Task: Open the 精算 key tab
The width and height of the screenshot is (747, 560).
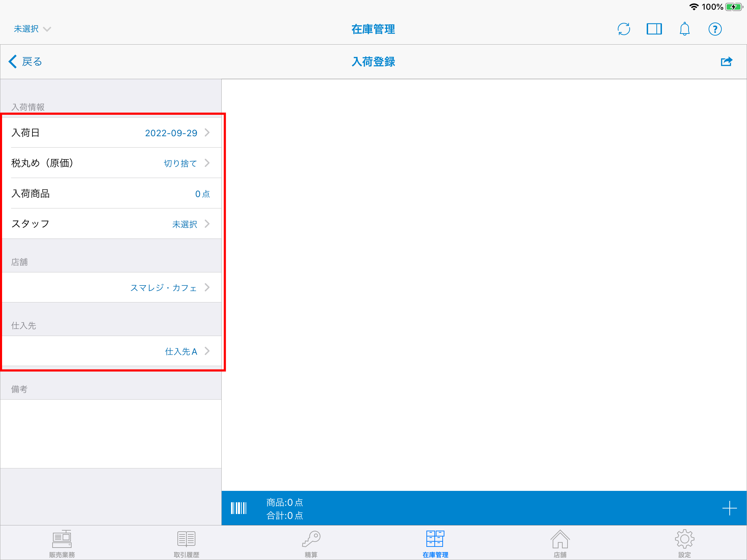Action: pos(311,543)
